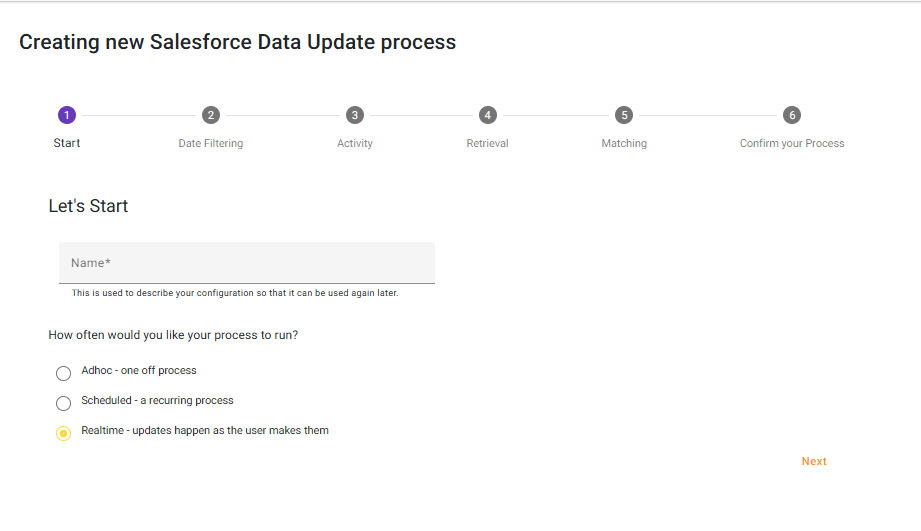Switch to the 'Retrieval' step label
The width and height of the screenshot is (921, 531).
coord(487,144)
